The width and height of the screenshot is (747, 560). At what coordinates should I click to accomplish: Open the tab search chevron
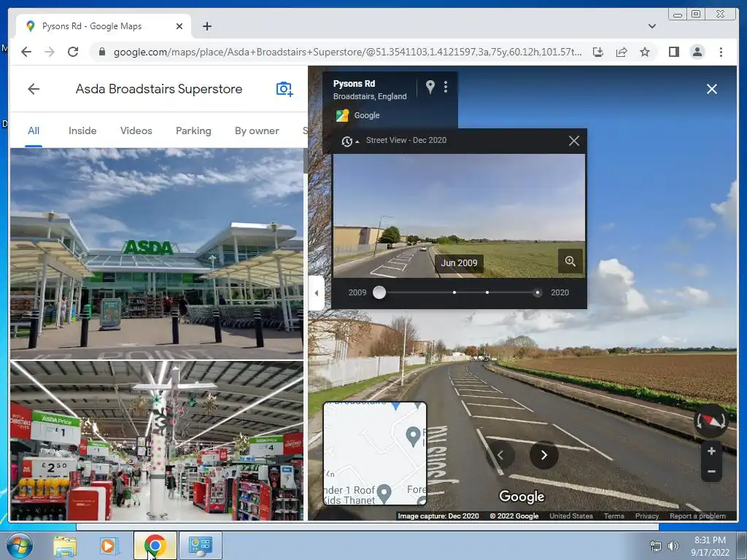pyautogui.click(x=651, y=26)
